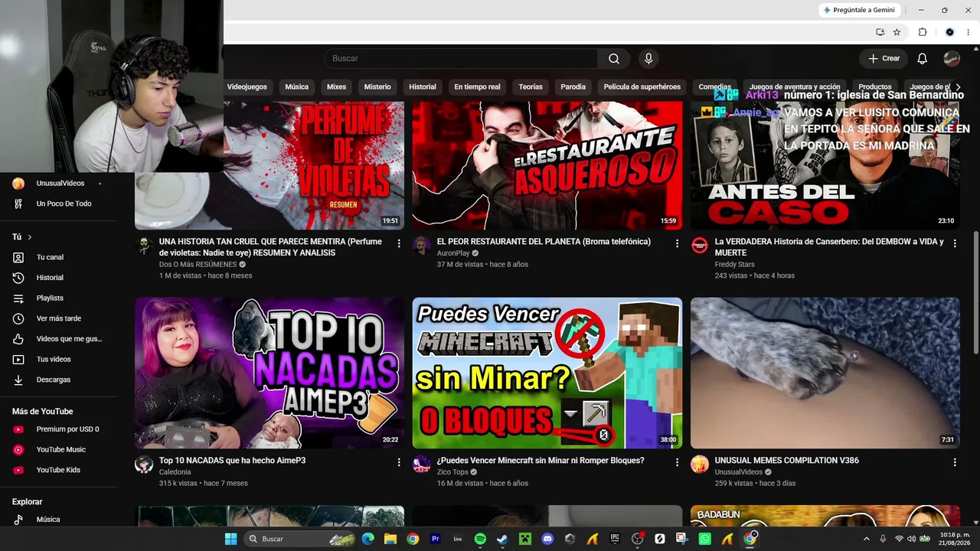The height and width of the screenshot is (551, 980).
Task: Open options menu for UNUSUAL MEMES COMPILATION
Action: point(955,462)
